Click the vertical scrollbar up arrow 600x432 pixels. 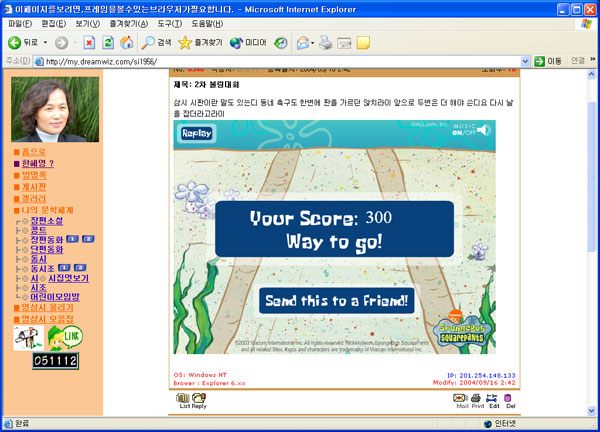[x=592, y=74]
